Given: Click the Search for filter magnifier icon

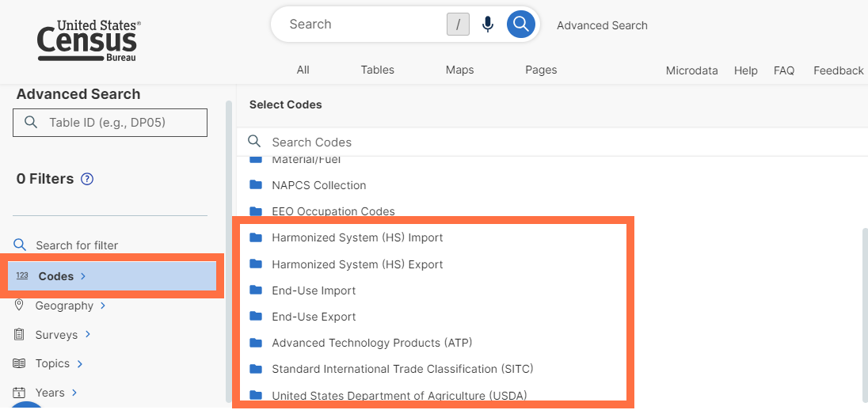Looking at the screenshot, I should [x=19, y=245].
